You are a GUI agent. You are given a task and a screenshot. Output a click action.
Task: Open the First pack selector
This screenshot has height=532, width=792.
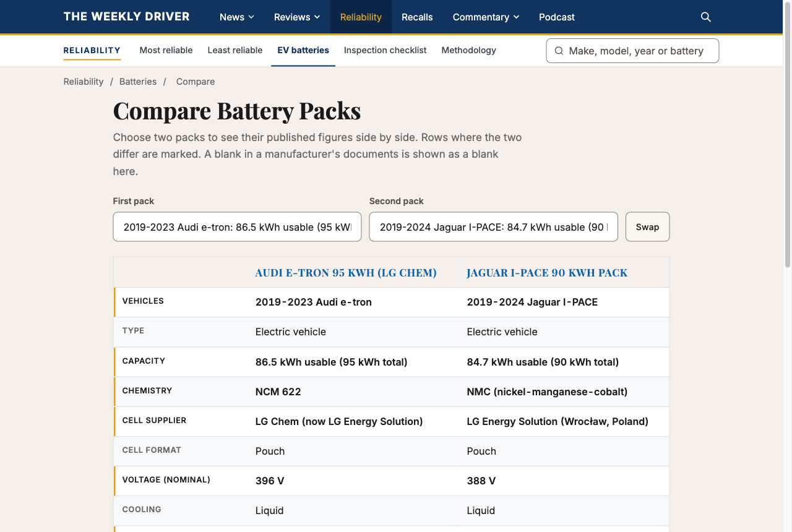[237, 227]
